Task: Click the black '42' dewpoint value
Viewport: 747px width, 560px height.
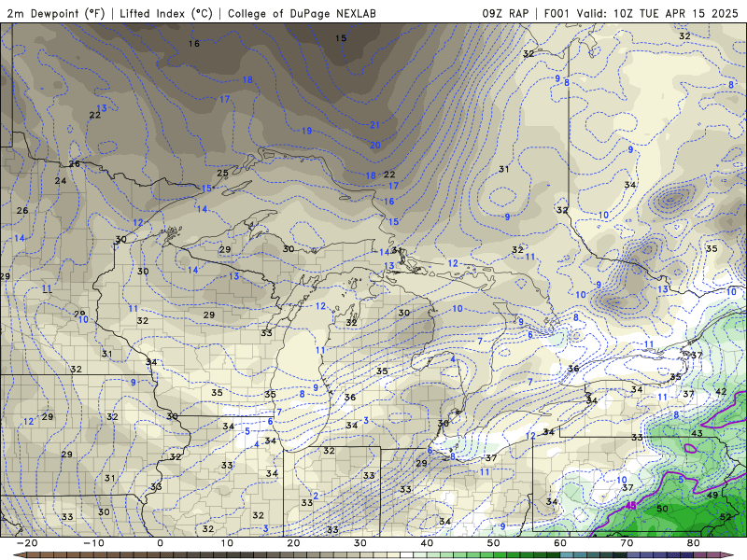Action: pyautogui.click(x=721, y=391)
